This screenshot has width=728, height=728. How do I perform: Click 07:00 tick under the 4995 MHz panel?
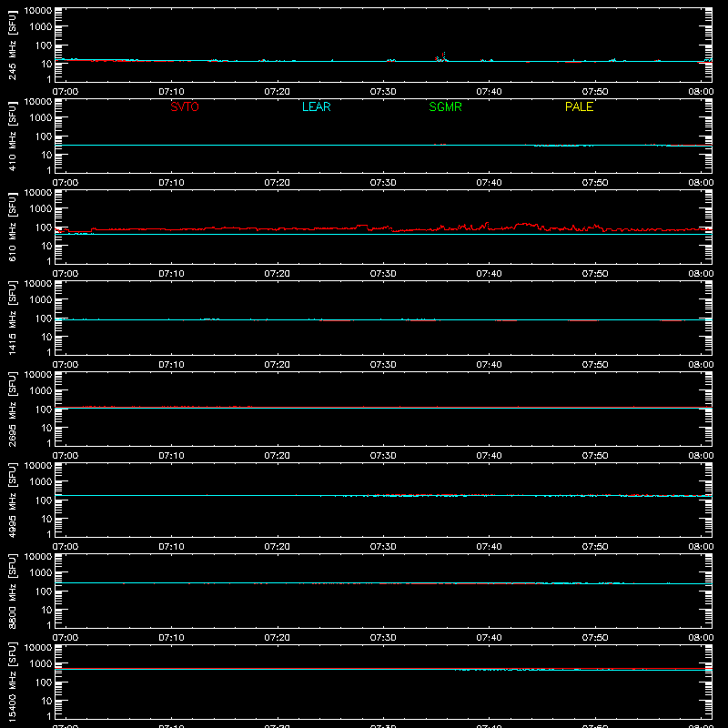click(66, 547)
